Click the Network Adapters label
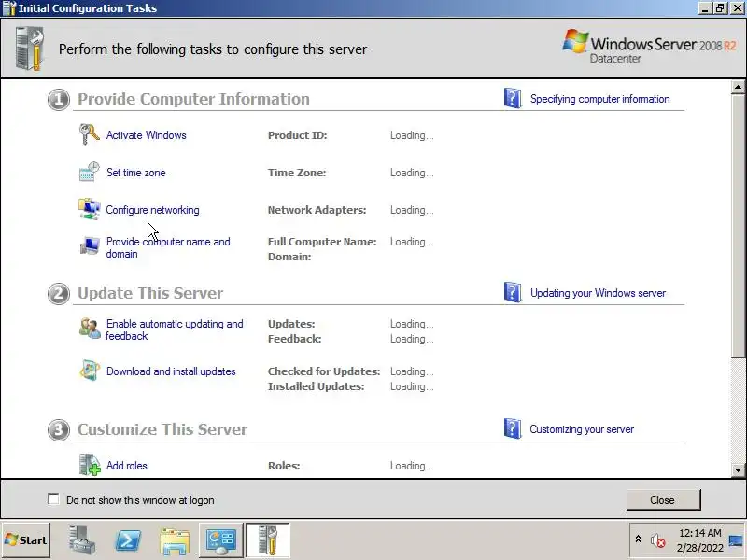Screen dimensions: 747x560 tap(317, 210)
